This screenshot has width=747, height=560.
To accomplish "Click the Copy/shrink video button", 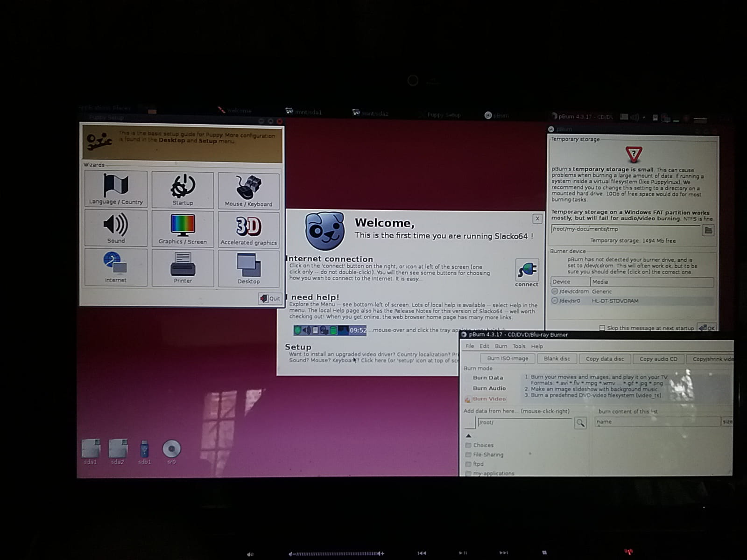I will tap(711, 359).
